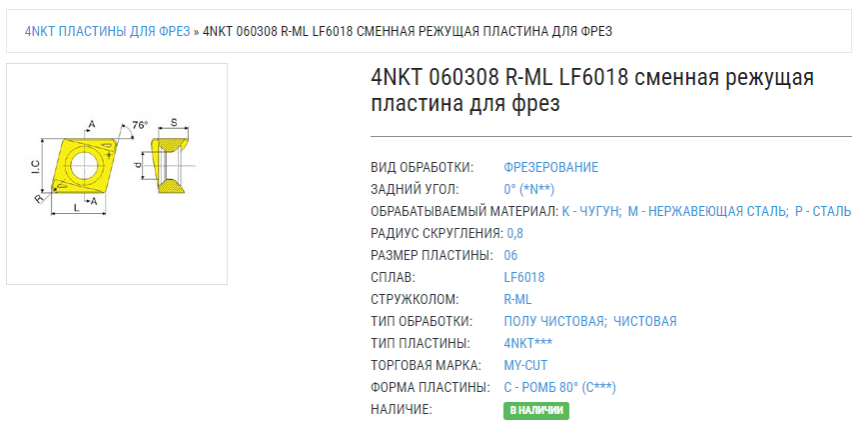Click the insert size 06 link
The height and width of the screenshot is (434, 868).
(x=511, y=255)
